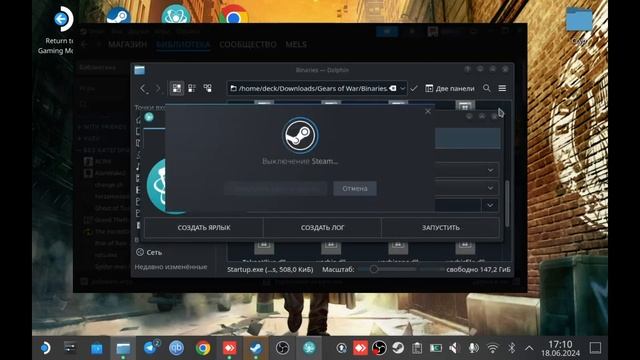Open the application launcher on the taskbar

[x=45, y=348]
